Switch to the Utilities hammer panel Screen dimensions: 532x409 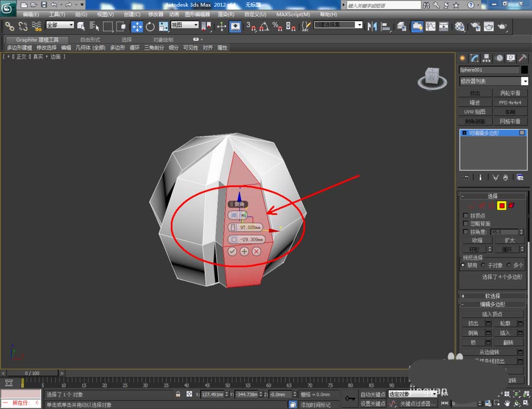point(522,59)
